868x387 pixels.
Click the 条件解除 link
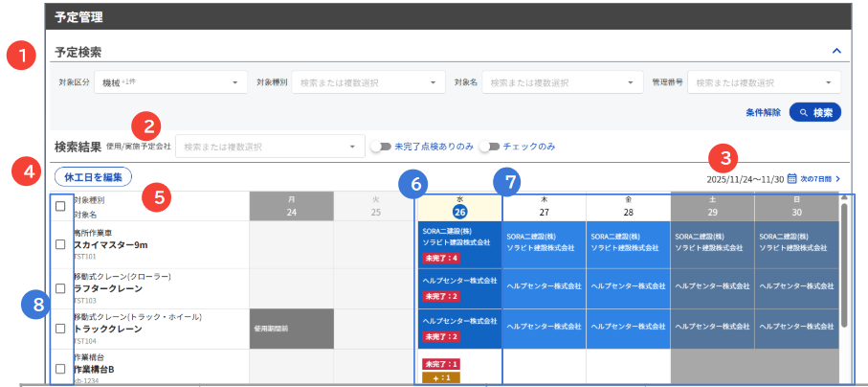(x=762, y=113)
